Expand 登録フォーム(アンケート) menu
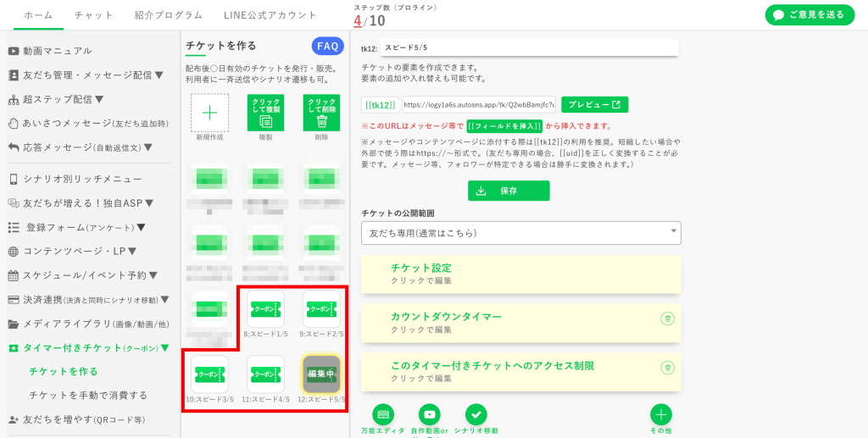 [x=77, y=227]
